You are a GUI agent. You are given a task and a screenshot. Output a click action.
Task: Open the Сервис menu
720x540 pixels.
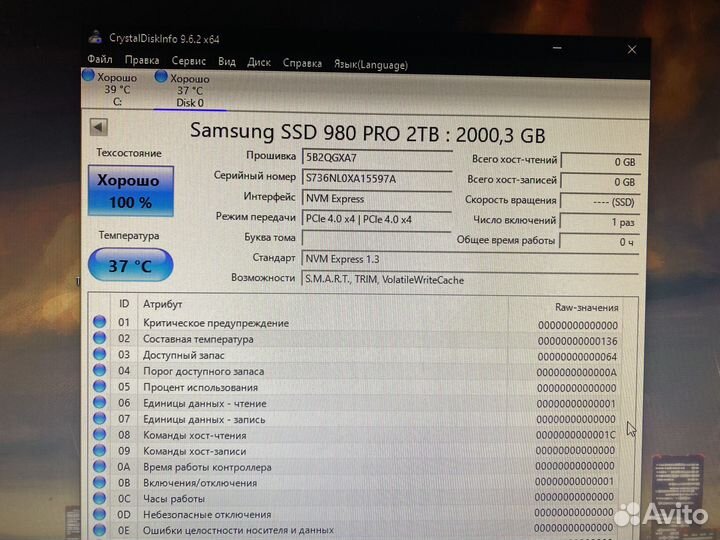[188, 61]
